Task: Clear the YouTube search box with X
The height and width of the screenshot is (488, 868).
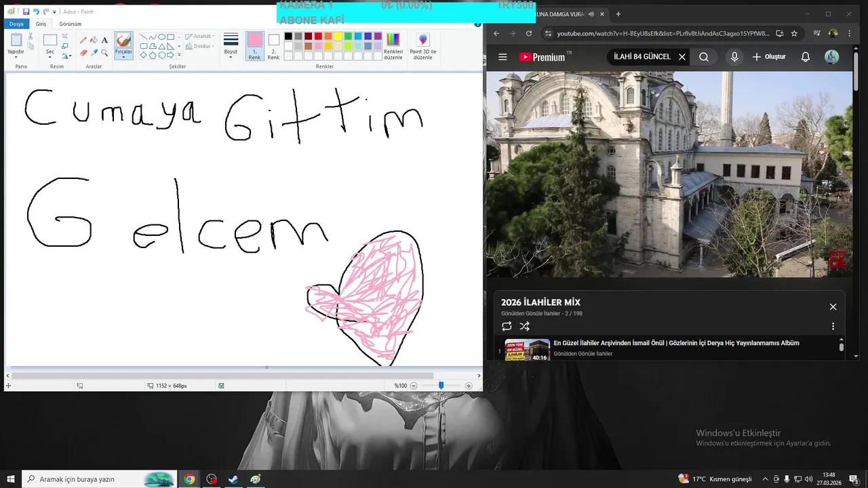Action: [x=682, y=57]
